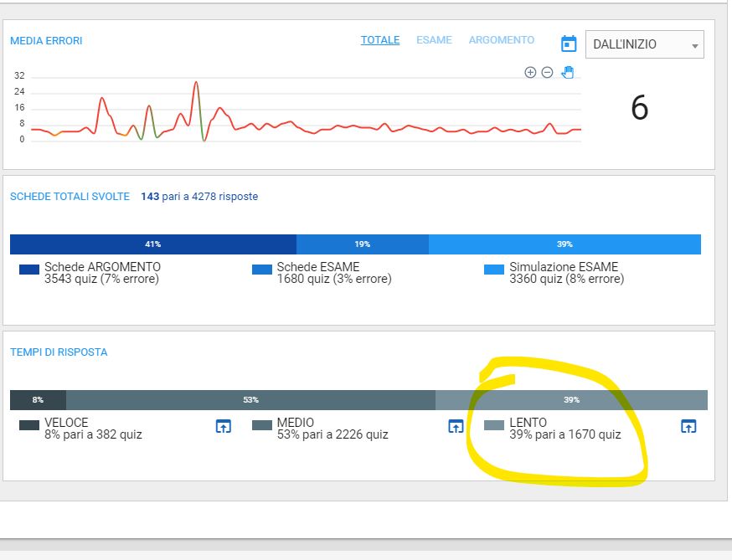Click the LENTO legend label
732x560 pixels.
coord(528,423)
